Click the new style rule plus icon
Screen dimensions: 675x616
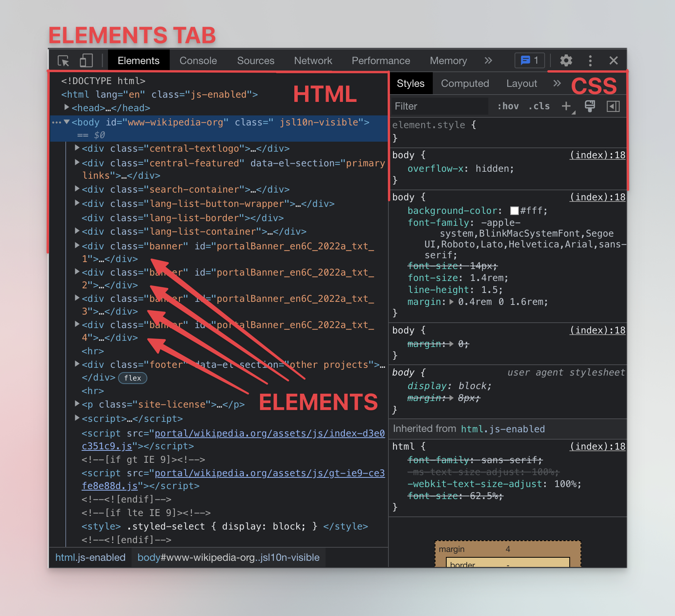(565, 106)
